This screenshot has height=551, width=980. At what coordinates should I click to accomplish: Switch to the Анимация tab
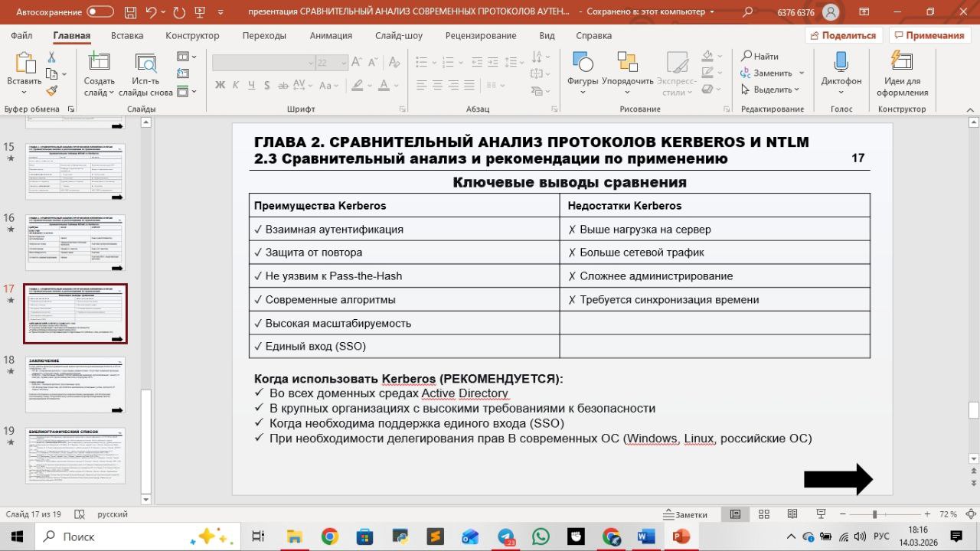331,36
